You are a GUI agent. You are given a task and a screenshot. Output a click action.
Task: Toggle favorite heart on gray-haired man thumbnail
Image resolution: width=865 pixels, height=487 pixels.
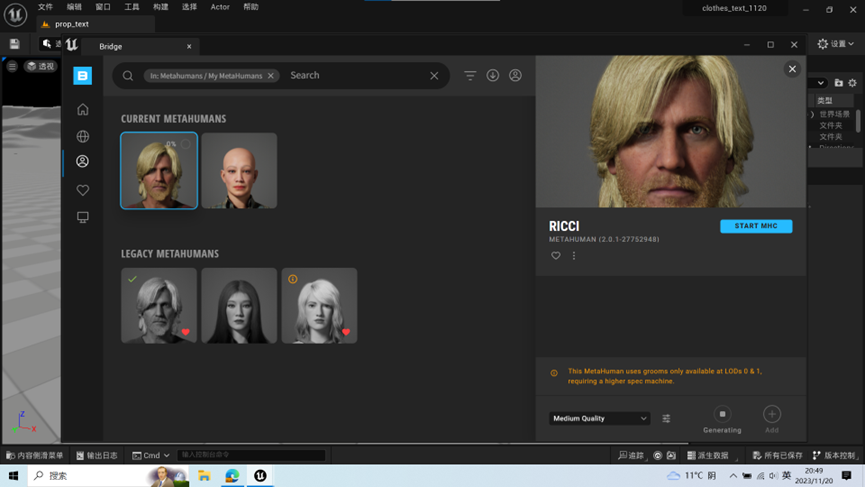click(186, 332)
